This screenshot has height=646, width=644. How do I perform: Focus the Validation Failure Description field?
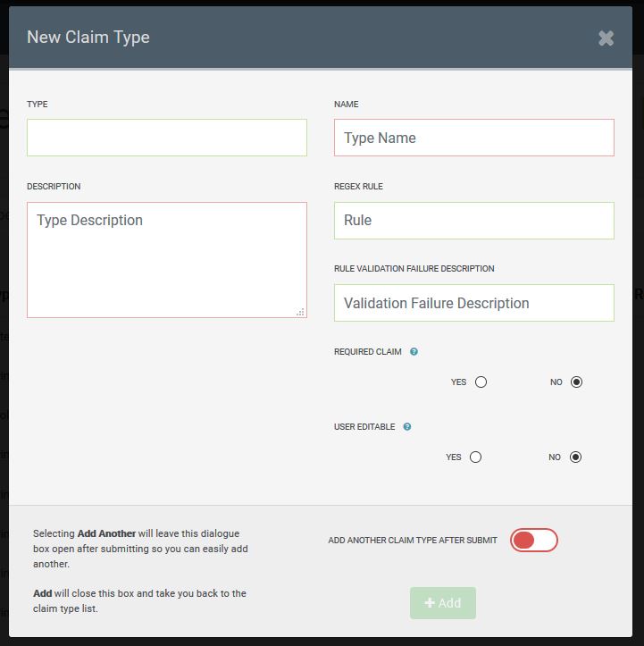[x=474, y=303]
